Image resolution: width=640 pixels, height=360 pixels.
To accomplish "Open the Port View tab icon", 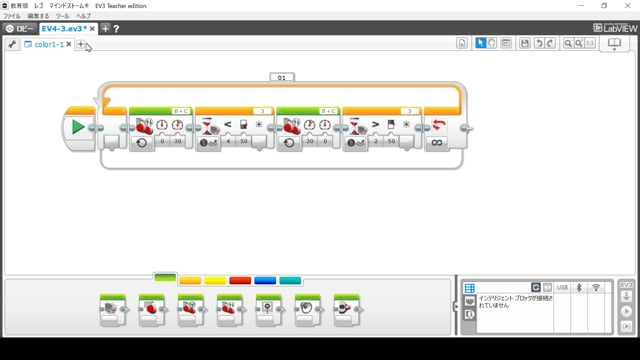I will tap(469, 301).
